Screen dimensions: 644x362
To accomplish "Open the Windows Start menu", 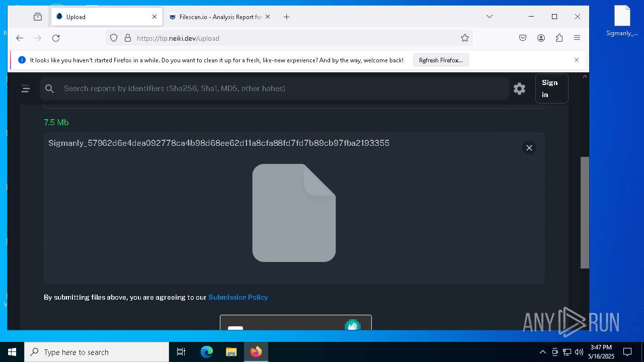I will point(12,352).
